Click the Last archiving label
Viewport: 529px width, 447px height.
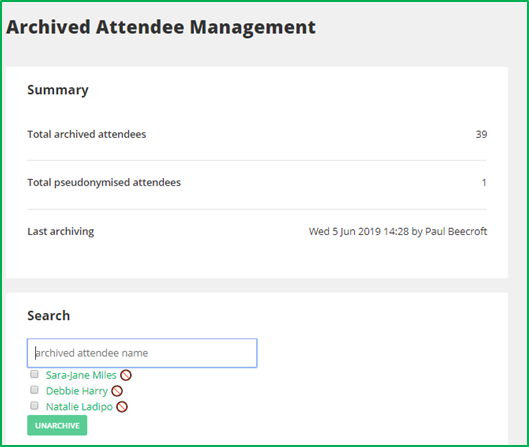click(x=61, y=232)
